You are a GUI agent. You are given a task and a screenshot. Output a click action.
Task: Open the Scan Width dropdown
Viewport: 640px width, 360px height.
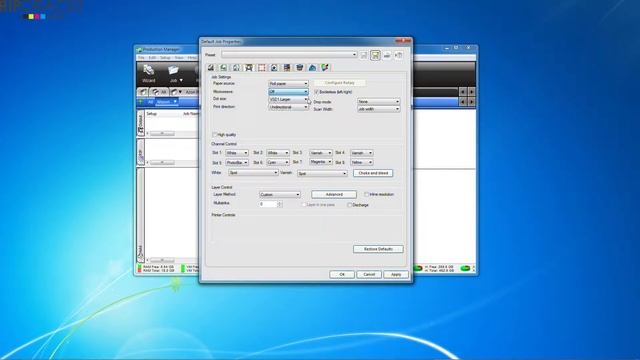coord(378,109)
